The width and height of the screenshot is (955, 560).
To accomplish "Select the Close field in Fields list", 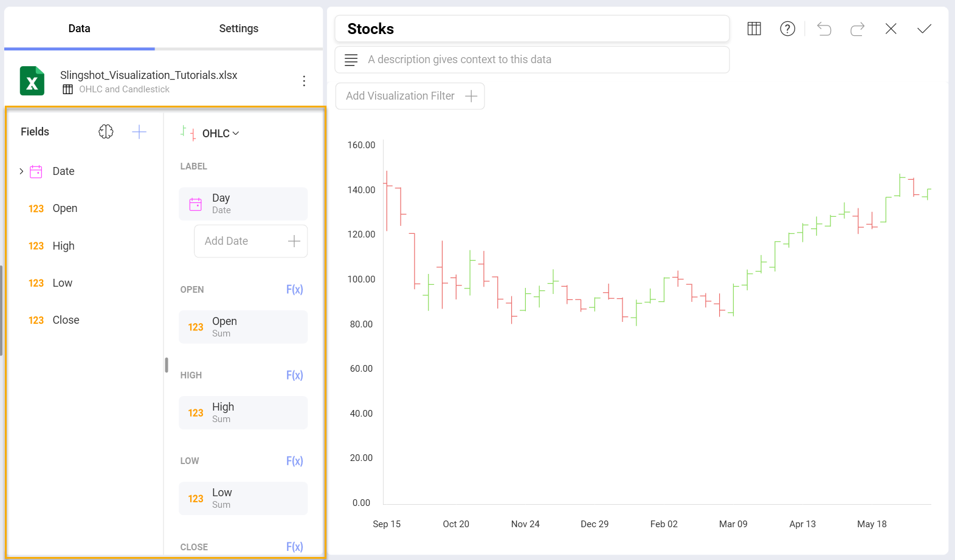I will coord(66,320).
